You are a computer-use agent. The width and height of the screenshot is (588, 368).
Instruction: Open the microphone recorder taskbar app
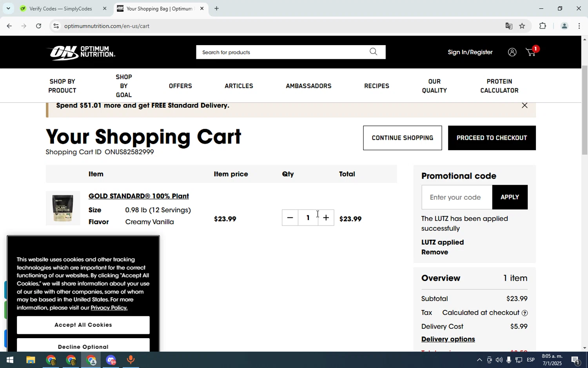[131, 360]
